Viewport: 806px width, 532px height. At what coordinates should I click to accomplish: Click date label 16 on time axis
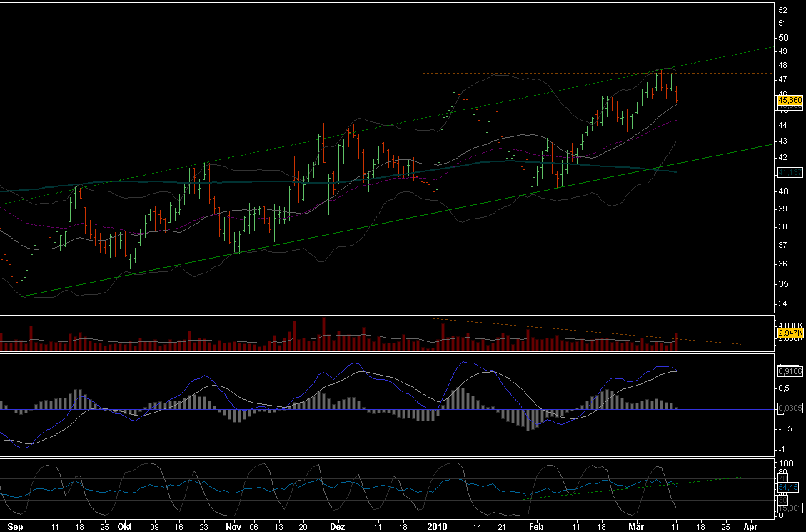[x=179, y=527]
